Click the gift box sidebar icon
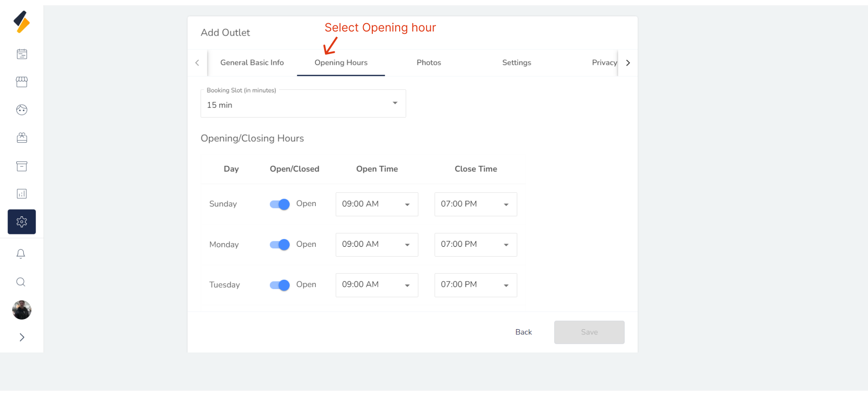 (x=22, y=138)
